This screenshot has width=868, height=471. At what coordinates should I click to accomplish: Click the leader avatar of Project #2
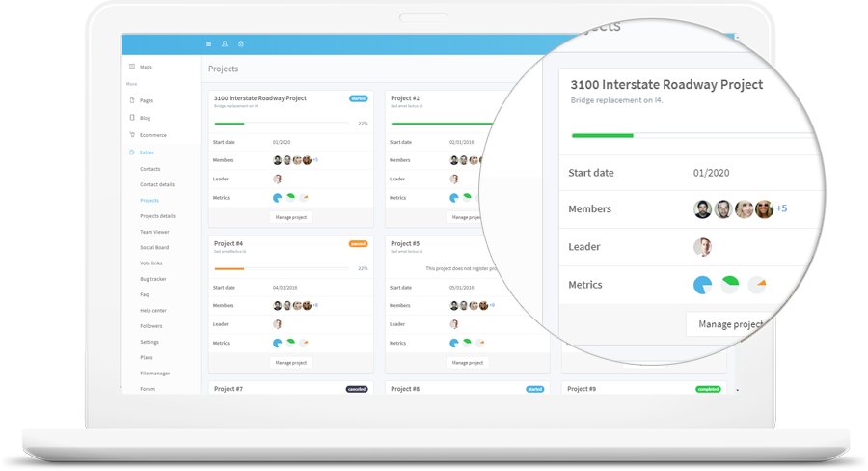tap(454, 179)
